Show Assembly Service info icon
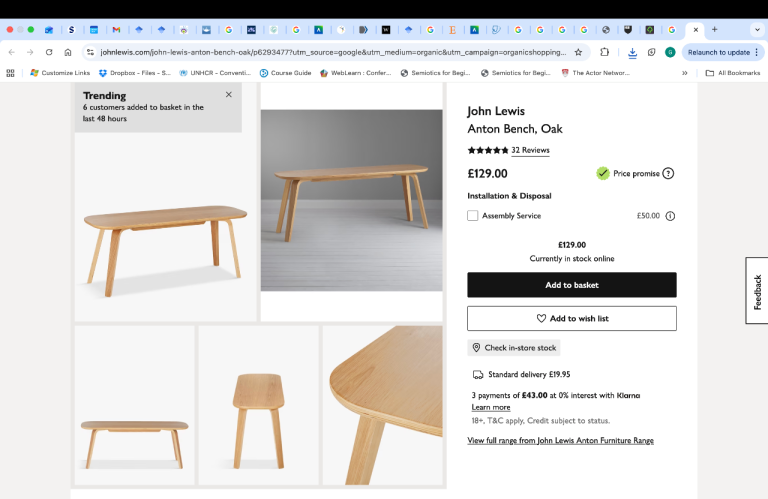This screenshot has height=499, width=768. click(670, 216)
